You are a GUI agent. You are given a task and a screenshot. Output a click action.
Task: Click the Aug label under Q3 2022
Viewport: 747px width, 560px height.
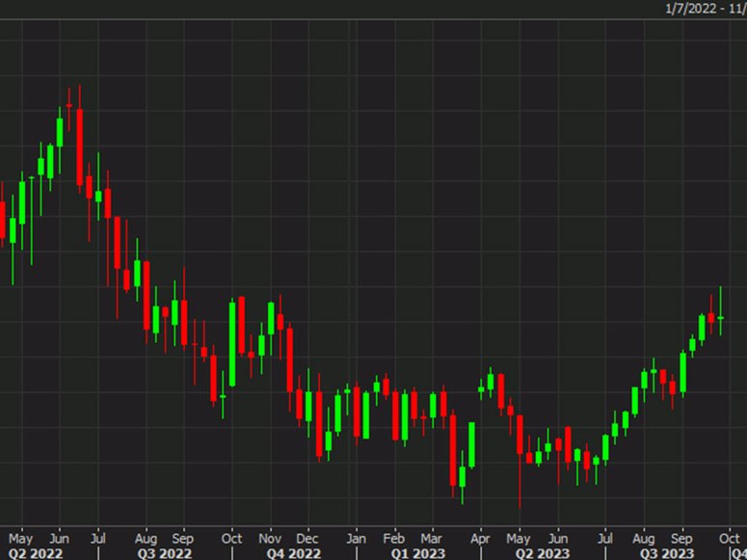[x=146, y=538]
